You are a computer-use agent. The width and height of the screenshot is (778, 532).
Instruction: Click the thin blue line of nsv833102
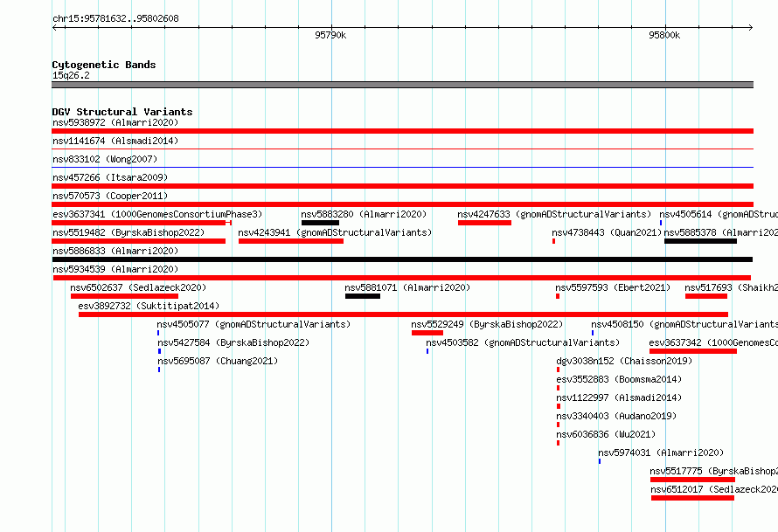click(x=402, y=168)
